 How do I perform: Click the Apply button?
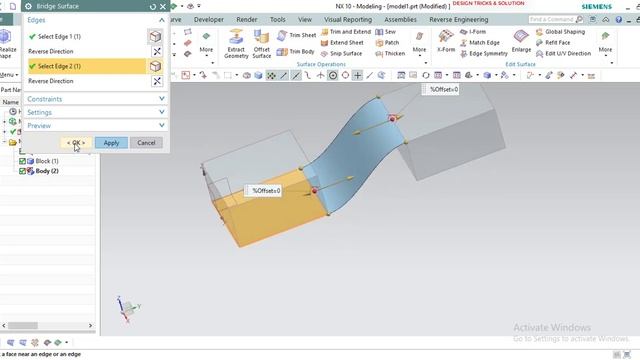click(x=111, y=143)
